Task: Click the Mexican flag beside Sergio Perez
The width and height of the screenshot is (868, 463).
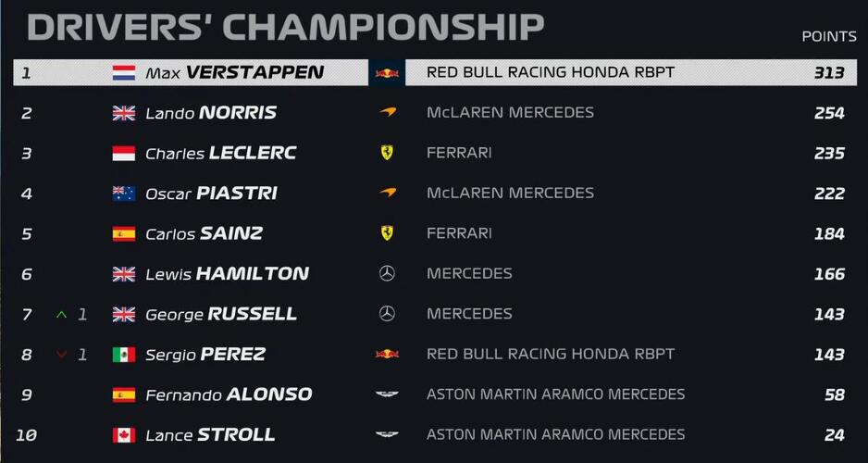Action: (x=123, y=355)
